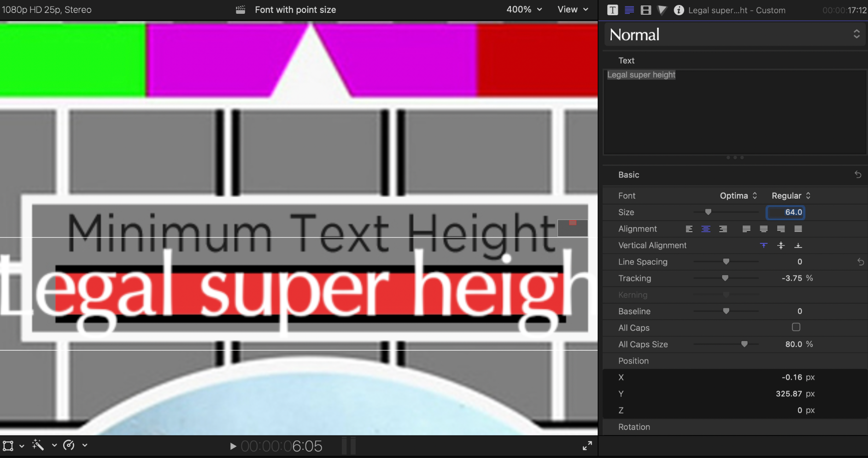Reset the Basic section parameters
This screenshot has height=458, width=868.
tap(858, 175)
